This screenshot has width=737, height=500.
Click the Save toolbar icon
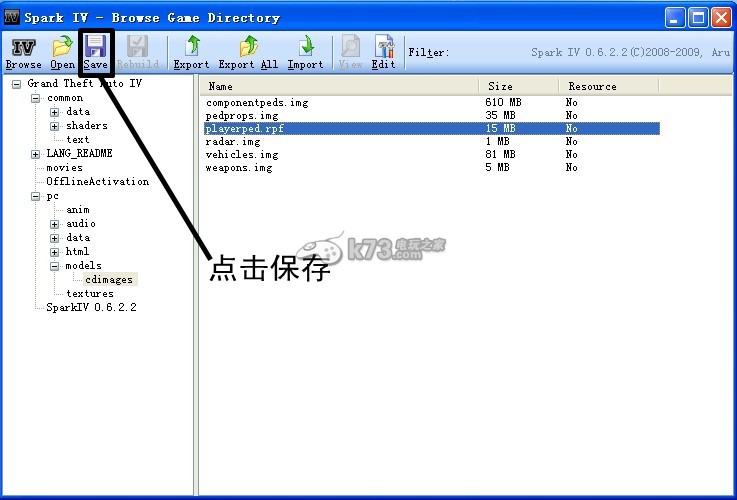pyautogui.click(x=96, y=52)
